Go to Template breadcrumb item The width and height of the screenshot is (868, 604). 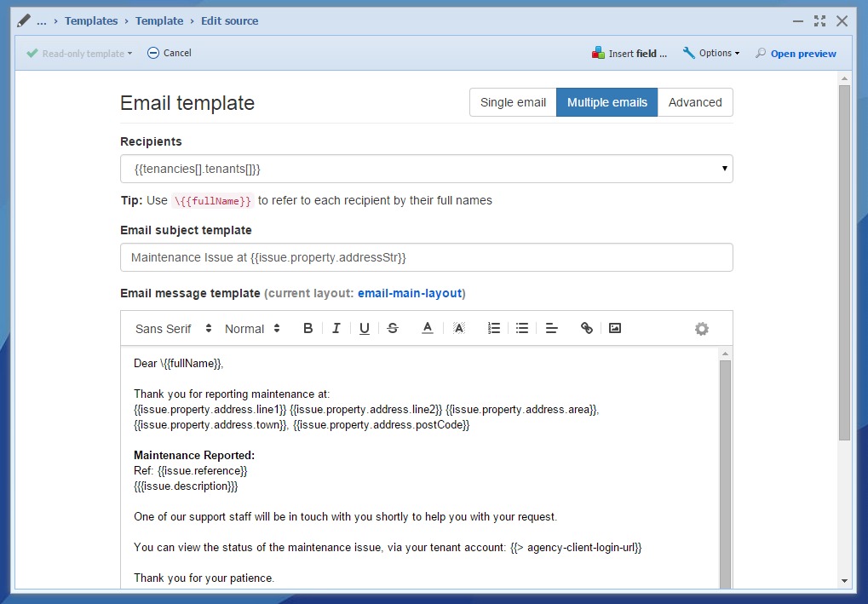coord(159,20)
